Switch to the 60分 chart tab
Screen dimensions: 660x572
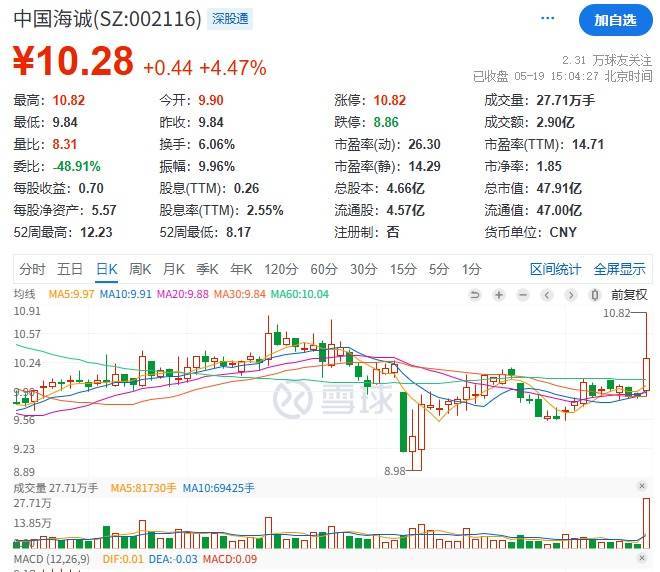323,269
